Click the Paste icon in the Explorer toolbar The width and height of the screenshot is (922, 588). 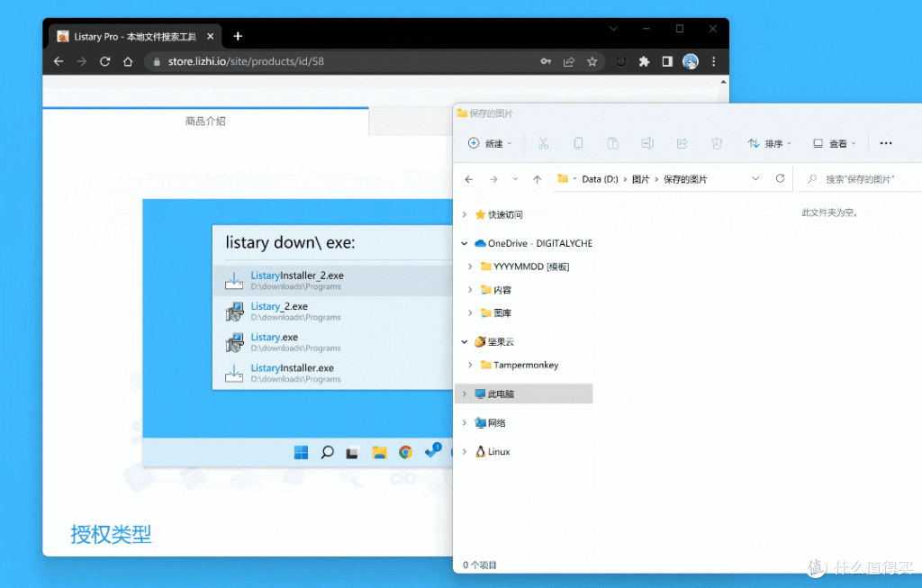[612, 143]
